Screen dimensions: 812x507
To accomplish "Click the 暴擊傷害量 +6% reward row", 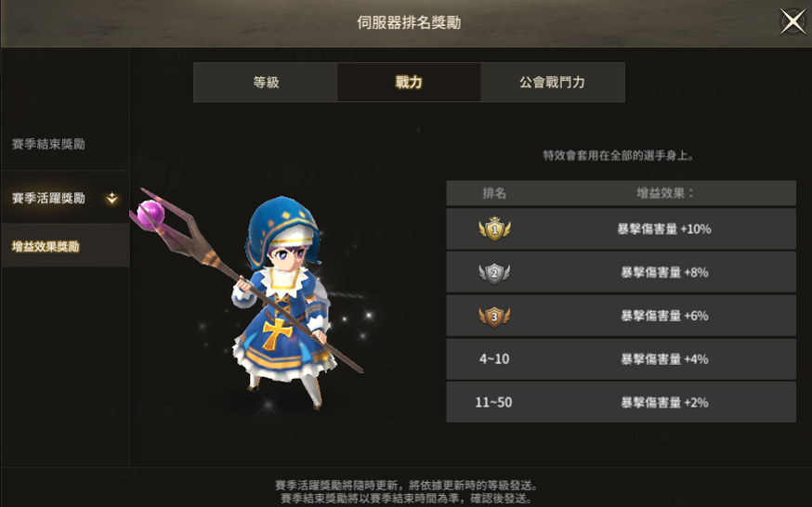I will [x=621, y=316].
